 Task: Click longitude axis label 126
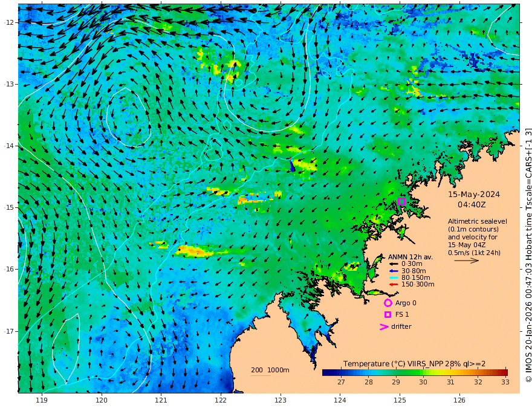point(459,400)
